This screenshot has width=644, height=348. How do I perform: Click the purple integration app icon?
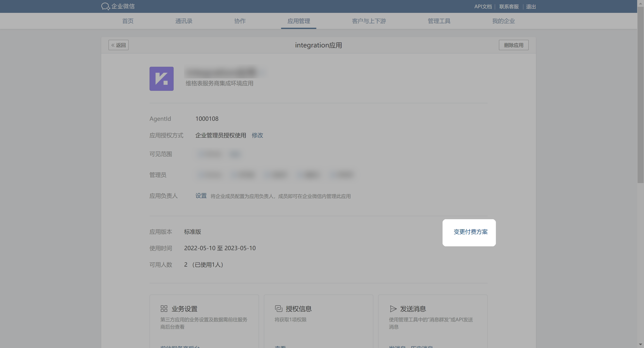[x=161, y=79]
